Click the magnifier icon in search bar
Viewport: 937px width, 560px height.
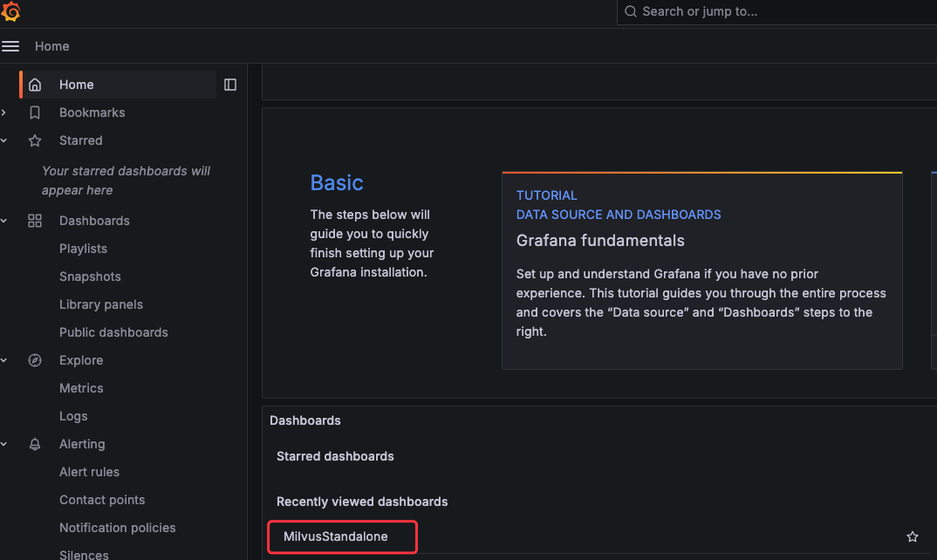pyautogui.click(x=631, y=11)
